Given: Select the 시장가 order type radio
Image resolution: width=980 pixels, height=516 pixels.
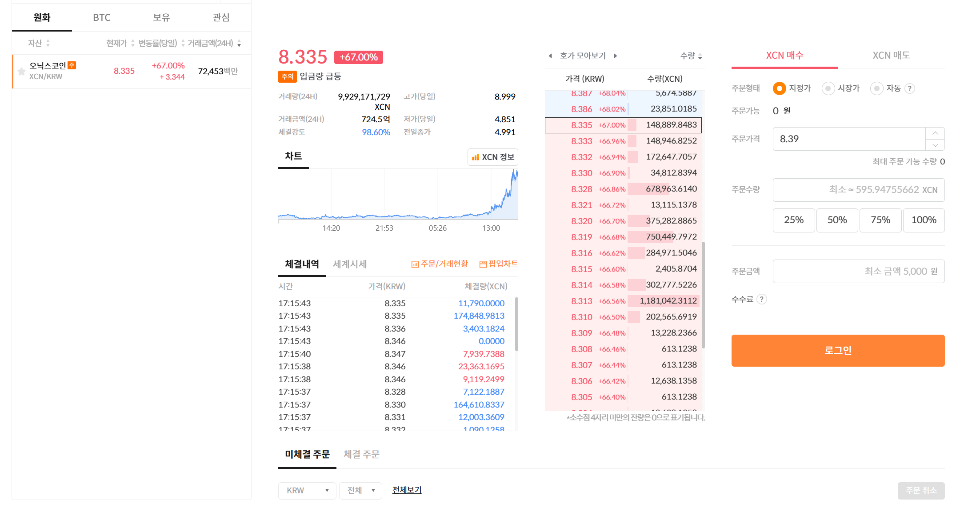Looking at the screenshot, I should pyautogui.click(x=828, y=88).
